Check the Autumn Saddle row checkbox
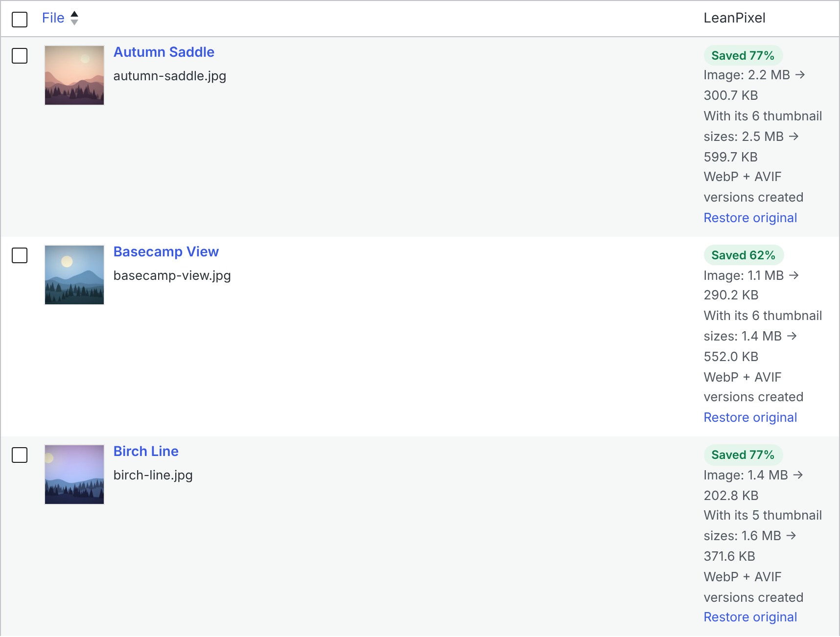Screen dimensions: 840x637 click(x=20, y=56)
